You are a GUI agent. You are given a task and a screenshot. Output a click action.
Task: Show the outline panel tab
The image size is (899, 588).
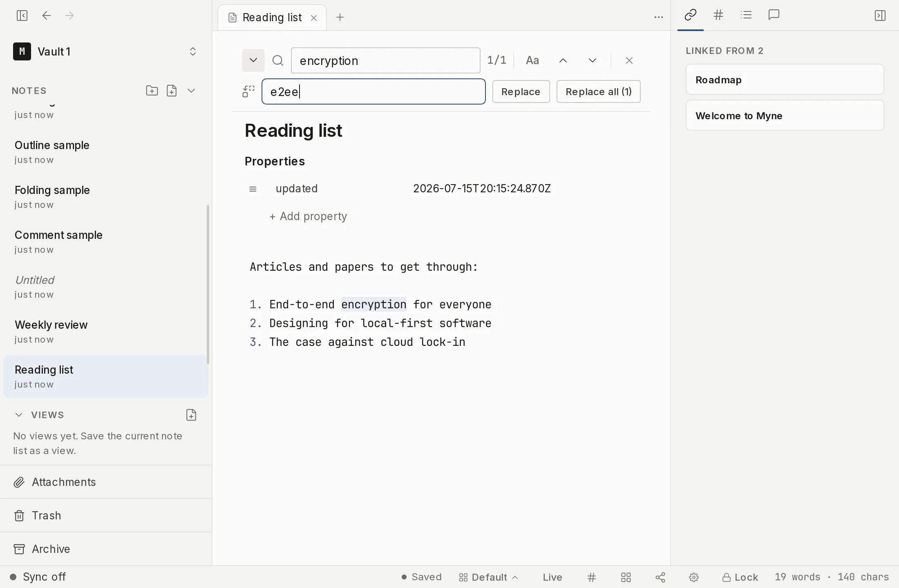[746, 16]
